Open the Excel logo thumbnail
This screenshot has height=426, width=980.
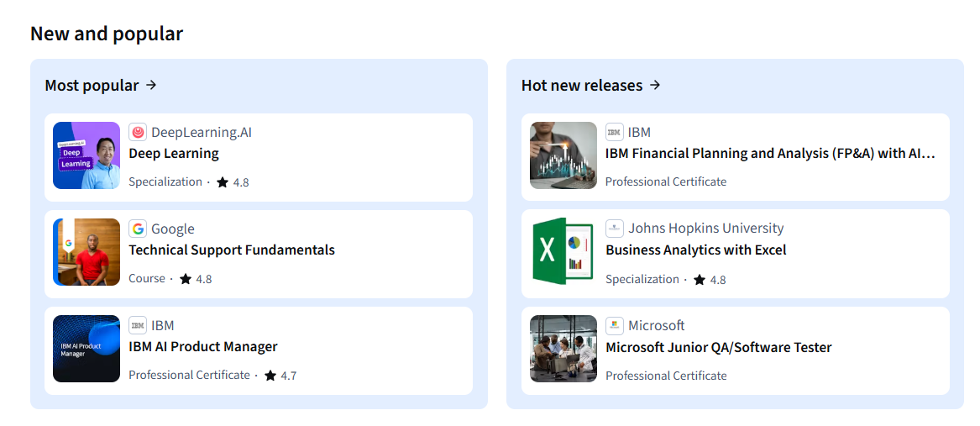(563, 252)
